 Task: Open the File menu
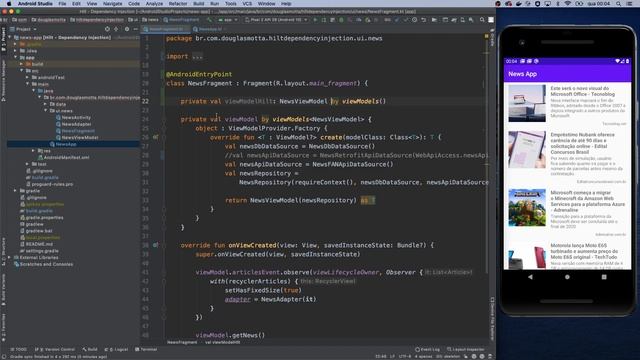[62, 4]
